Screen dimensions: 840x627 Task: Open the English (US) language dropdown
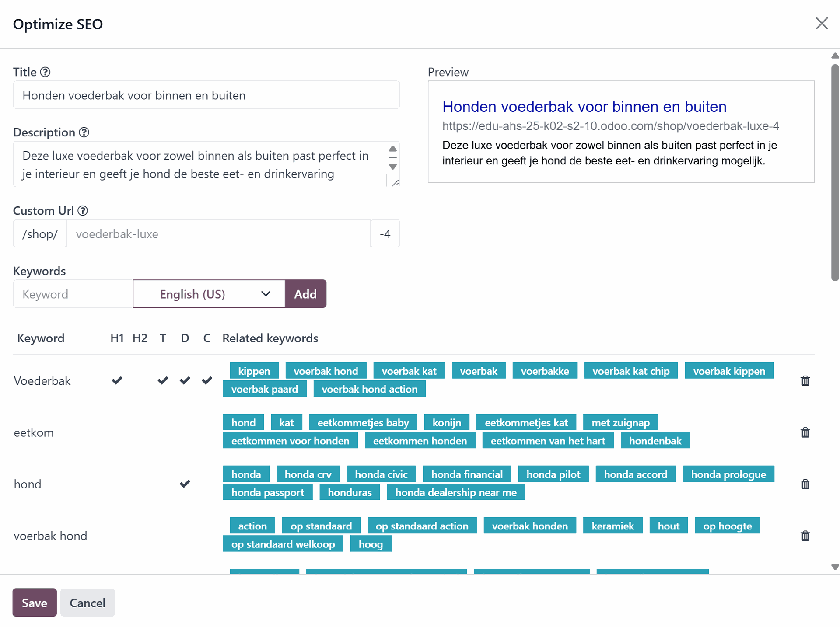tap(209, 294)
